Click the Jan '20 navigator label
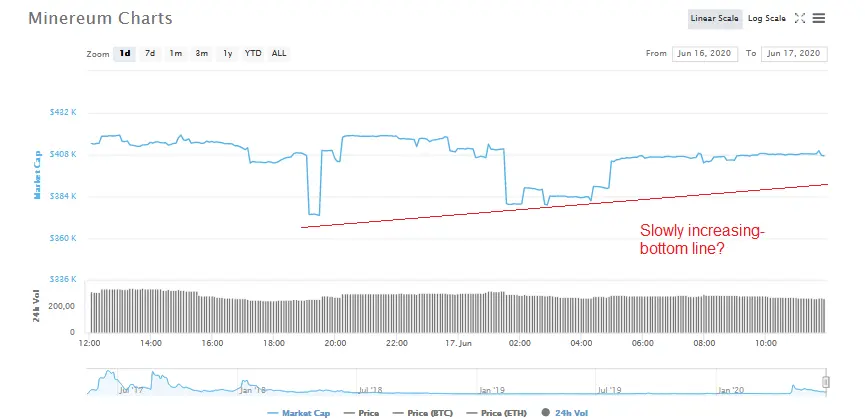This screenshot has height=419, width=865. 731,390
